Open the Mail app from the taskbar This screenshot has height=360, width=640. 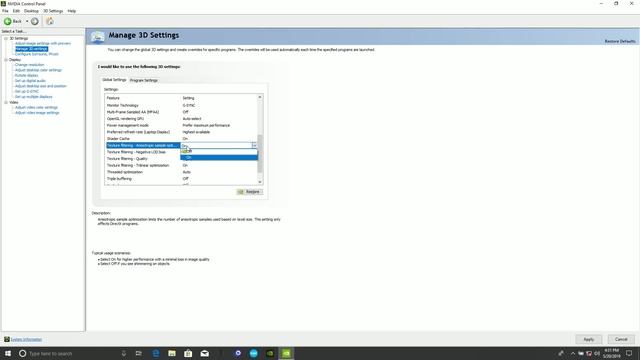(204, 353)
